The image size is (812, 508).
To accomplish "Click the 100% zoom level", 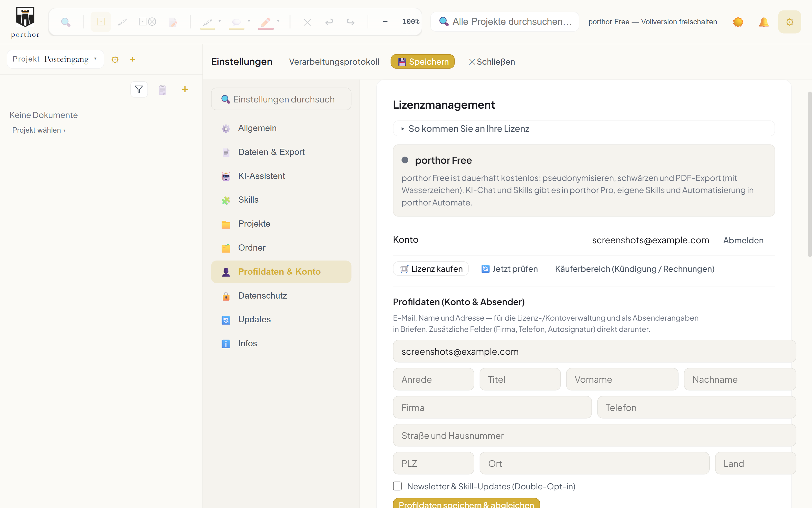I will point(411,22).
